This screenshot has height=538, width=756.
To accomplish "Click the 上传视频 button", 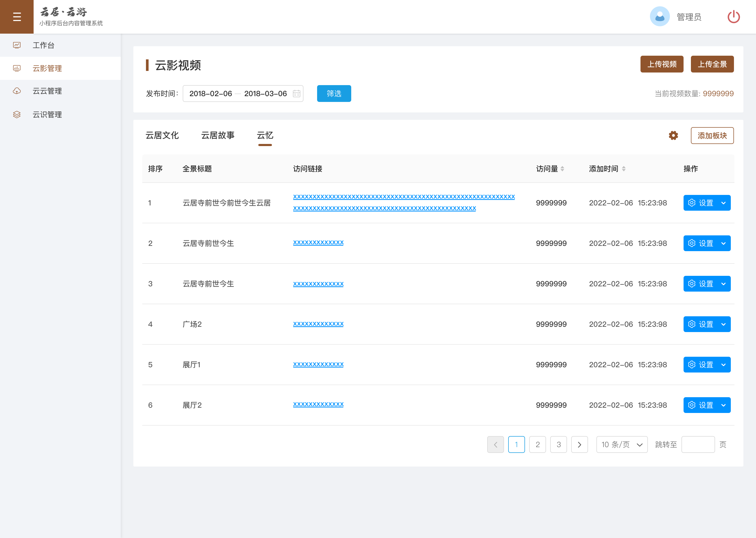I will click(x=662, y=64).
